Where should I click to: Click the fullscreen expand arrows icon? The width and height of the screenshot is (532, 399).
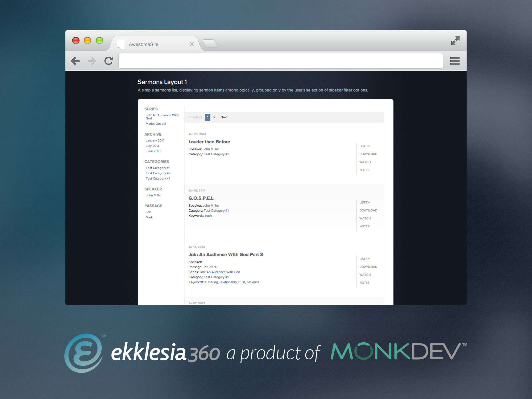pyautogui.click(x=455, y=41)
